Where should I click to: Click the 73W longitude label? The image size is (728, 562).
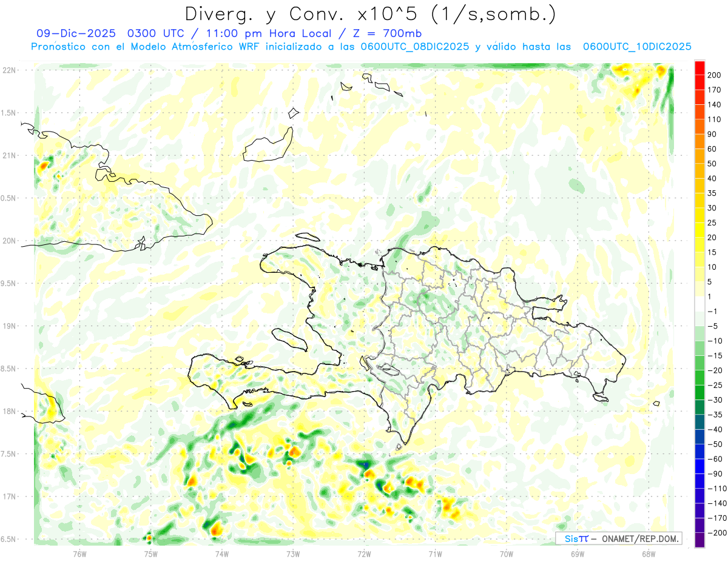pos(293,554)
